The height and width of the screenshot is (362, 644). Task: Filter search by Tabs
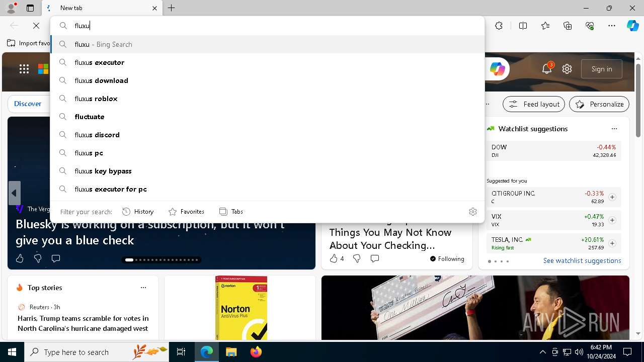231,212
